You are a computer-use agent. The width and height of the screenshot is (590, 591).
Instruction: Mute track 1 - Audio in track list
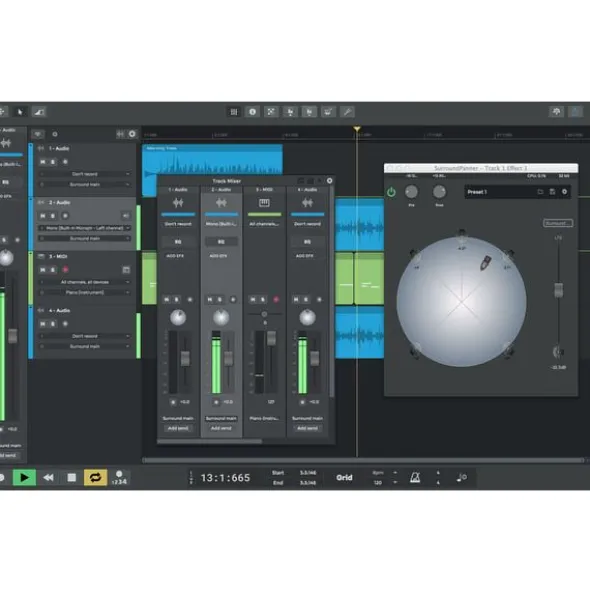pyautogui.click(x=43, y=162)
